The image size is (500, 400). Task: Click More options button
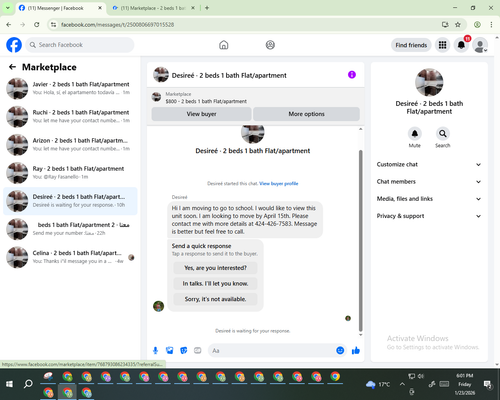coord(306,114)
